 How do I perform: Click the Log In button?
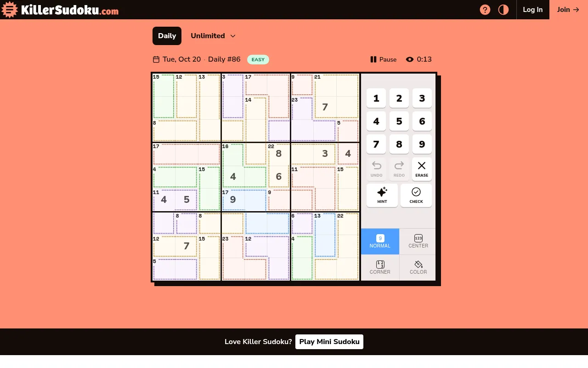533,10
